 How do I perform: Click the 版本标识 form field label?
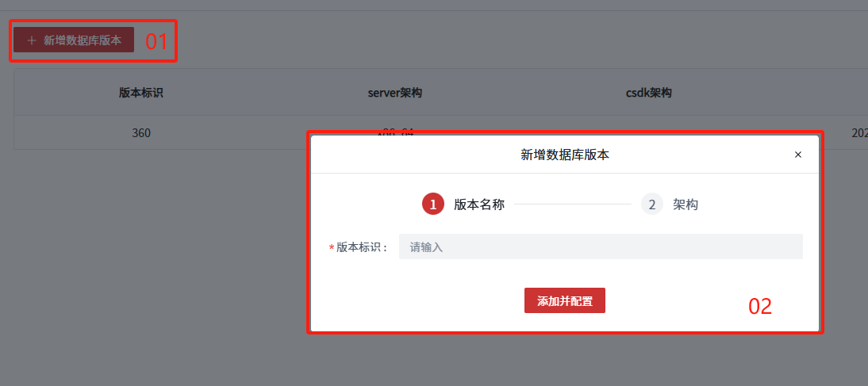point(363,247)
